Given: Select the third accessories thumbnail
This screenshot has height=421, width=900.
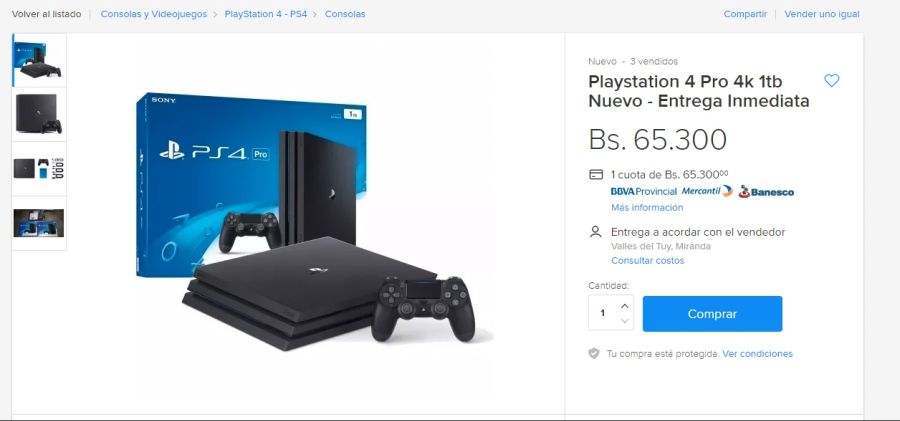Looking at the screenshot, I should [40, 169].
